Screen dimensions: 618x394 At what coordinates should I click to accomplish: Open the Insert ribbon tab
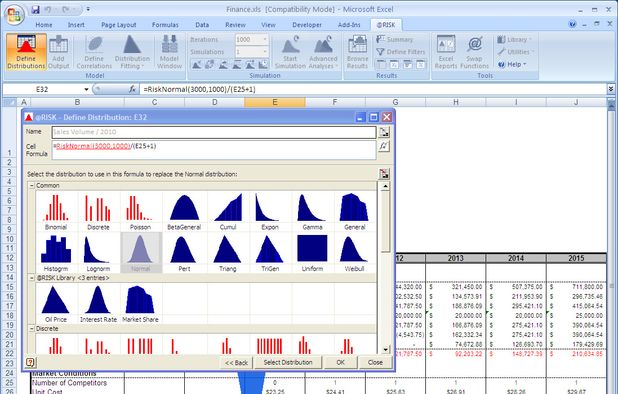76,24
